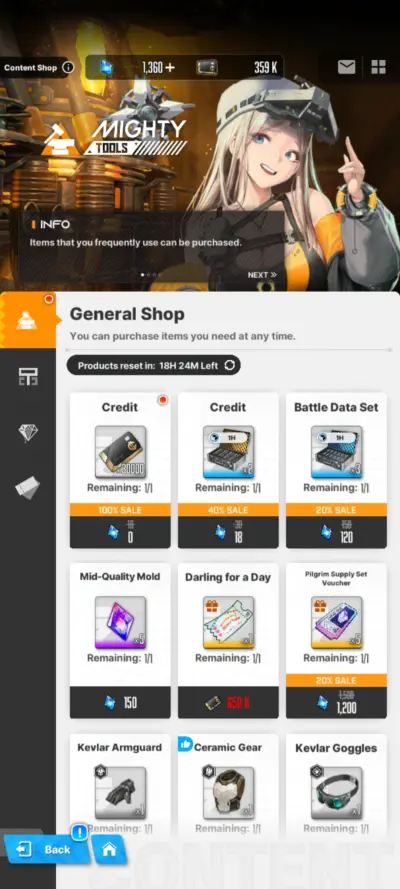Advance banner with NEXT
Image resolution: width=400 pixels, height=889 pixels.
tap(262, 275)
